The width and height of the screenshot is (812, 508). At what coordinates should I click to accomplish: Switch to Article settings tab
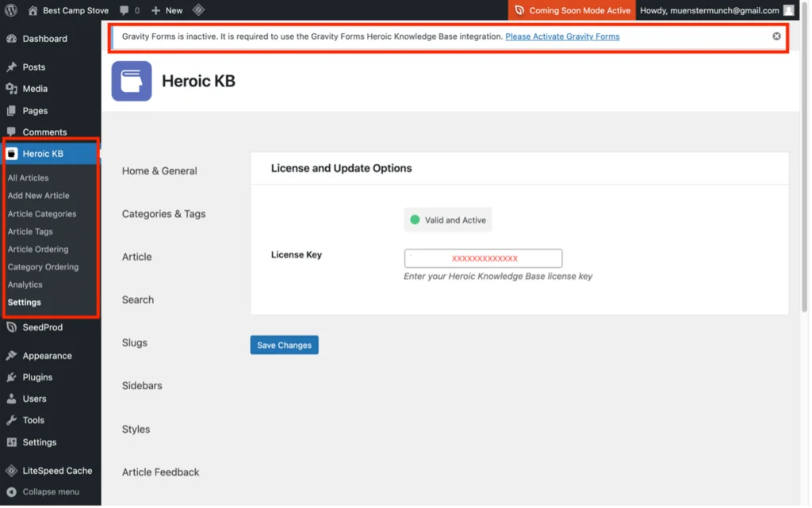[x=136, y=257]
